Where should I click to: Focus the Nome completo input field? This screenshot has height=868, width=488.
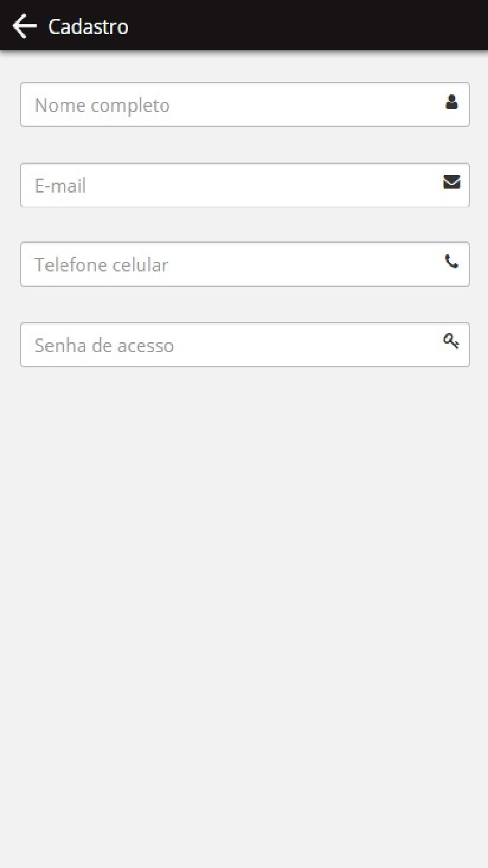(245, 104)
